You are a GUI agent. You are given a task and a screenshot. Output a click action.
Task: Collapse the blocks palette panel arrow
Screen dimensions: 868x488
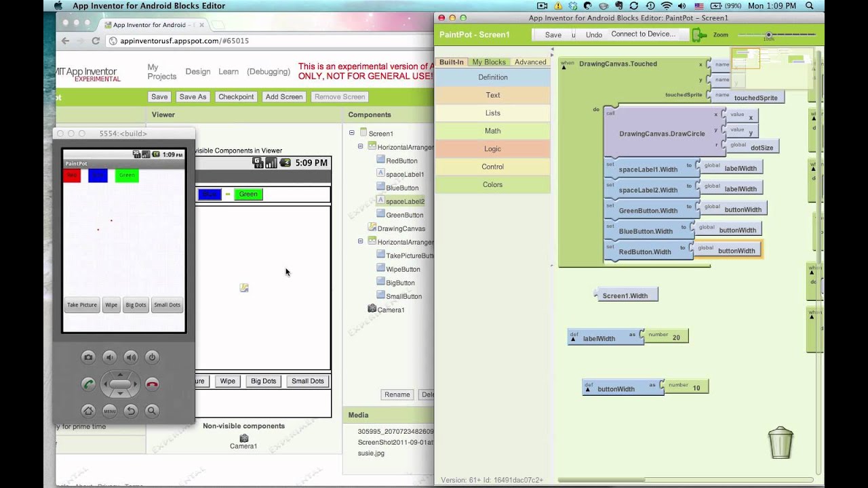(552, 49)
